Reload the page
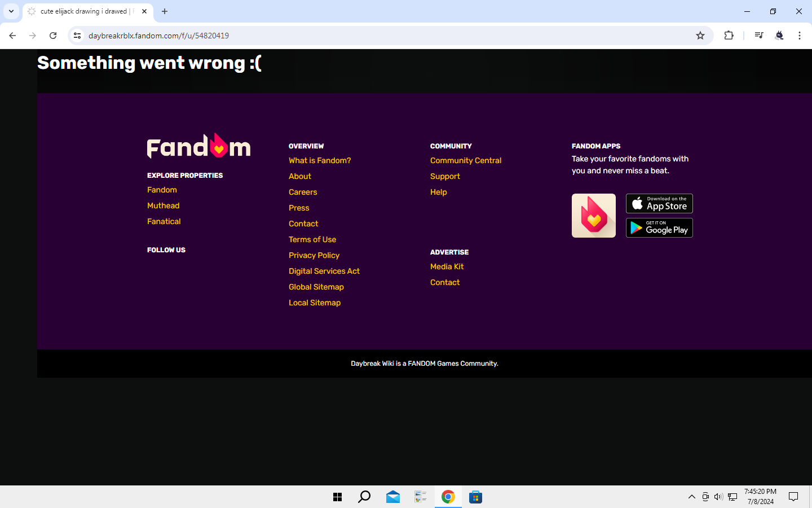The image size is (812, 508). [53, 35]
